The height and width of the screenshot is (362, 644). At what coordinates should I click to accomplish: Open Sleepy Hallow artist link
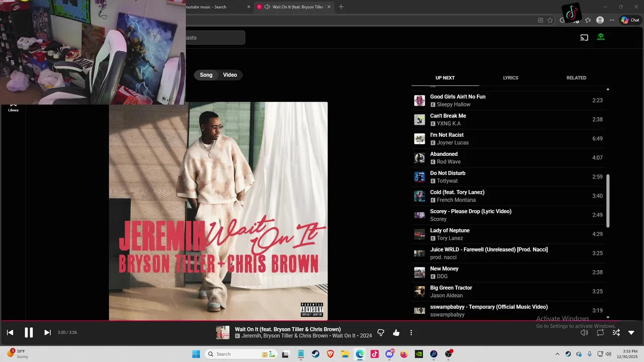click(453, 105)
